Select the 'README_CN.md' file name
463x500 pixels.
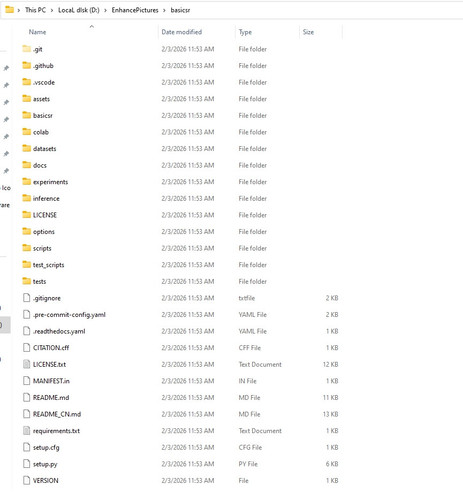(57, 414)
